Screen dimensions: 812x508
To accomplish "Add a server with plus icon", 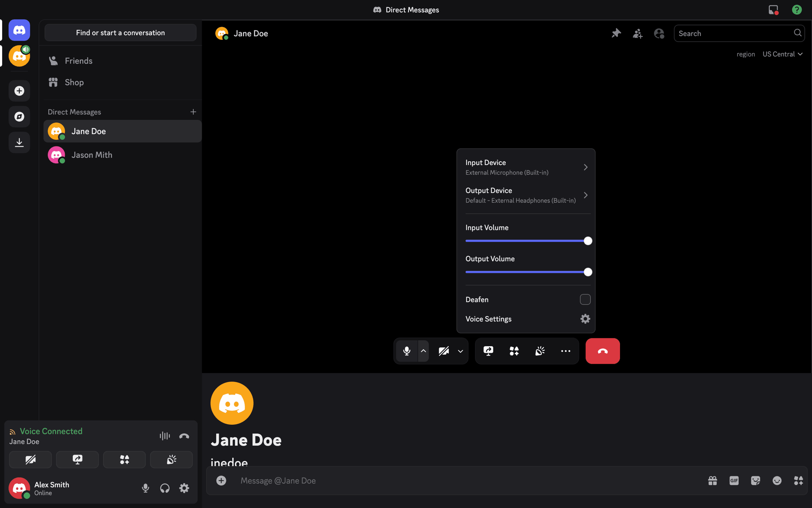I will tap(19, 91).
